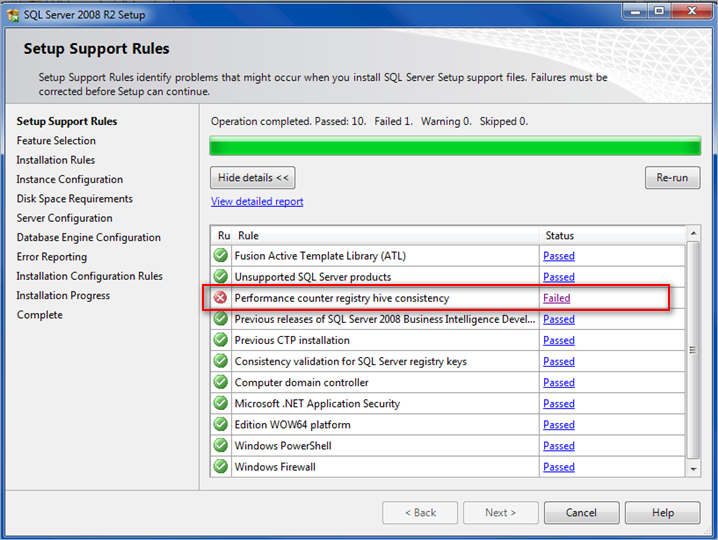This screenshot has height=540, width=718.
Task: Click the red failed icon for Performance counter registry
Action: point(221,298)
